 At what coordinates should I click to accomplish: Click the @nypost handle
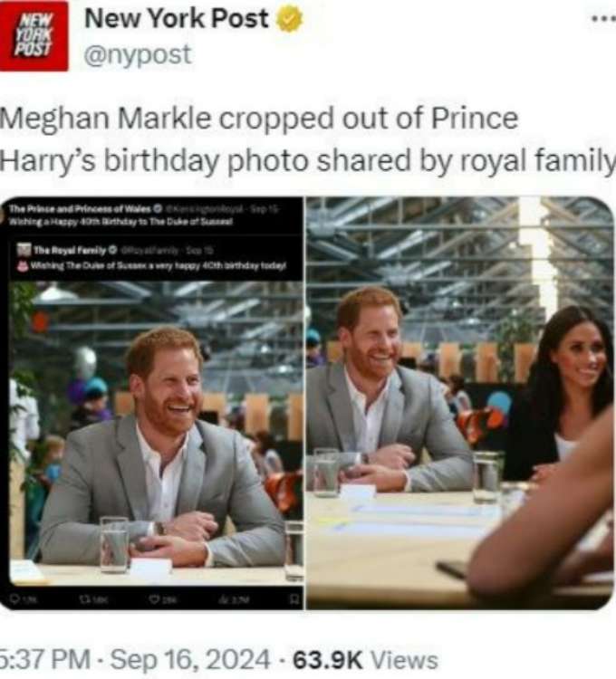coord(138,55)
